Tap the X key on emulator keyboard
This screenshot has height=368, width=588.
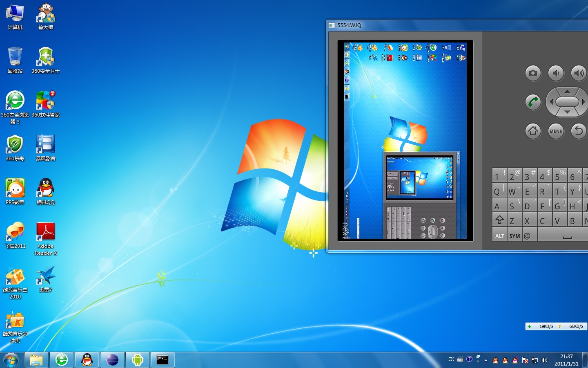coord(530,220)
